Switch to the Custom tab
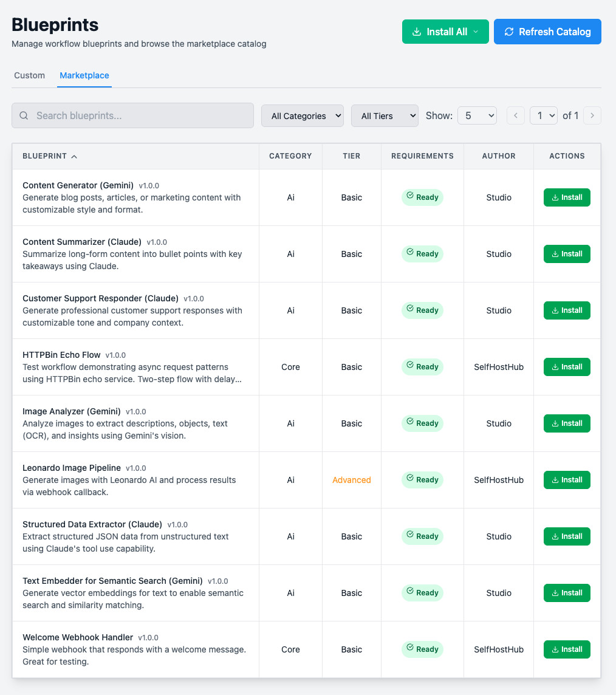The width and height of the screenshot is (616, 695). point(29,75)
